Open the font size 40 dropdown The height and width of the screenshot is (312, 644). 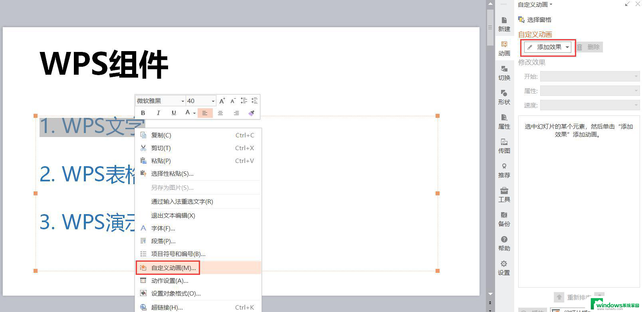point(213,101)
